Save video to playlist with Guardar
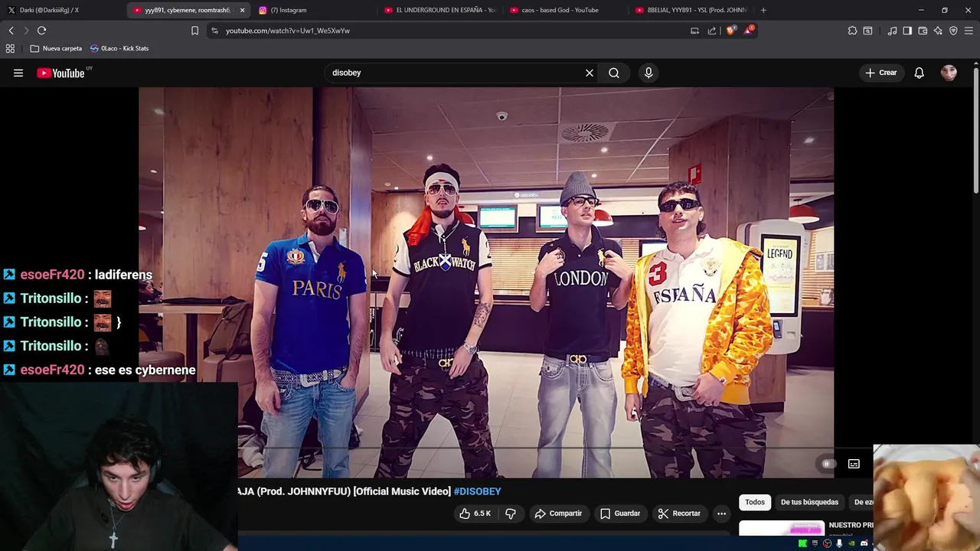The width and height of the screenshot is (980, 551). 620,514
